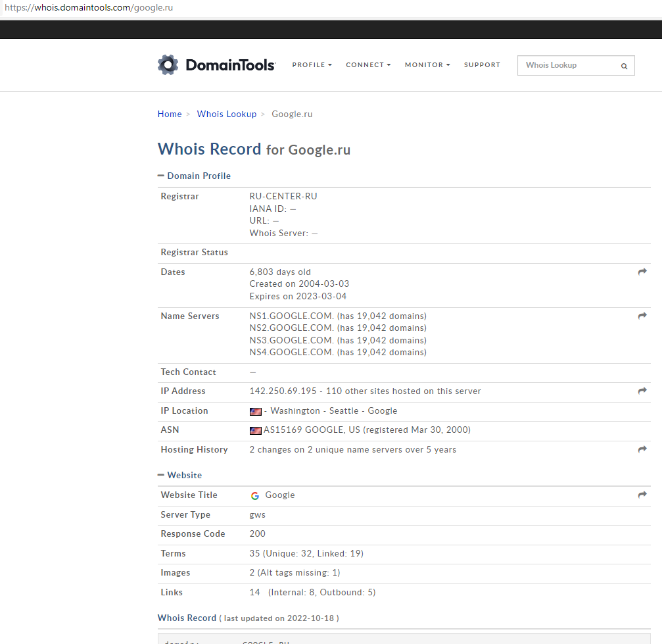Select the NS4.GOOGLE.COM name server entry
662x644 pixels.
click(x=338, y=353)
